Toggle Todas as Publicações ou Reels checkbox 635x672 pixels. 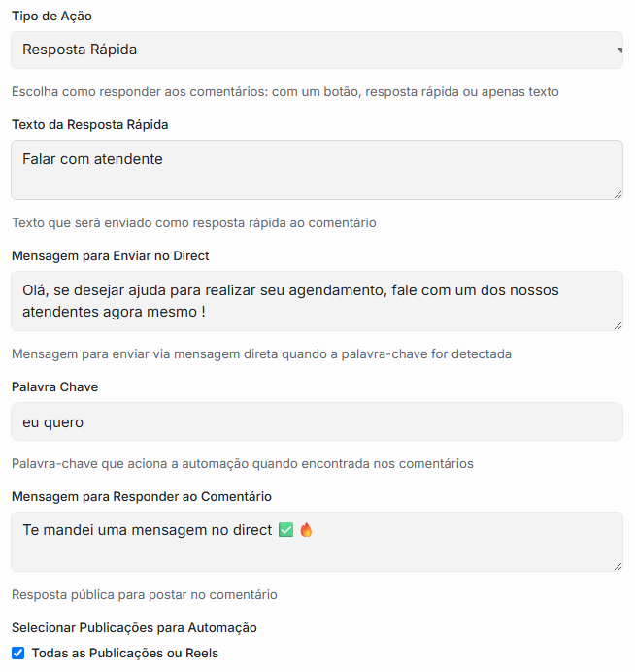point(17,653)
